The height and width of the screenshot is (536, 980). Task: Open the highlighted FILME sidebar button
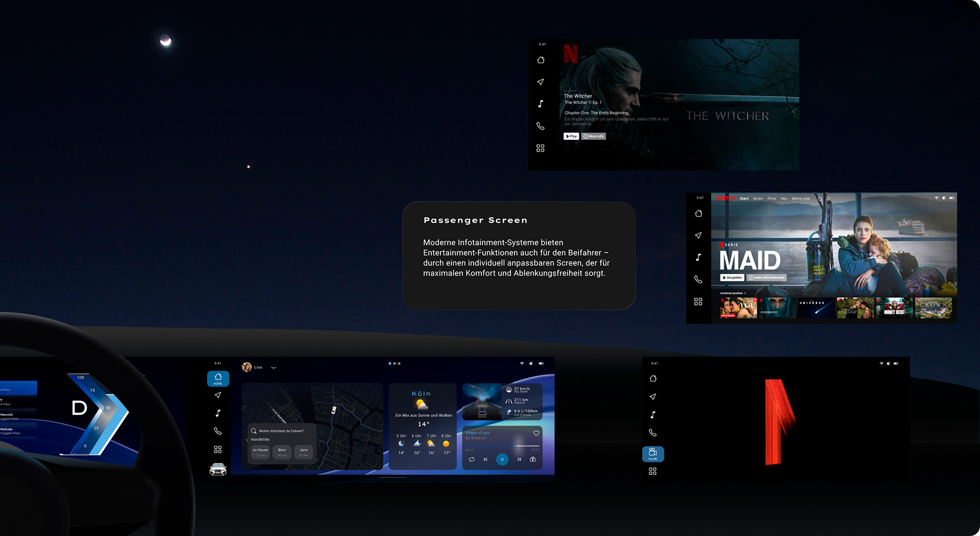click(653, 454)
